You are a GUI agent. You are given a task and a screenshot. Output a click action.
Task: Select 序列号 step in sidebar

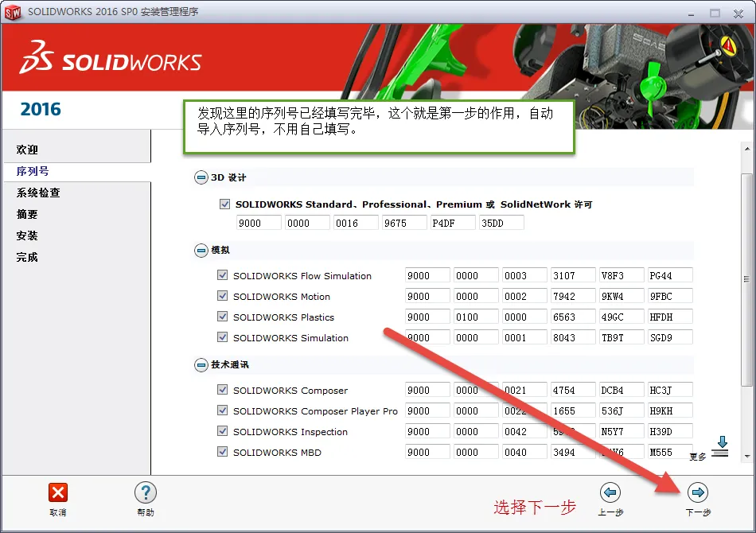click(x=33, y=171)
